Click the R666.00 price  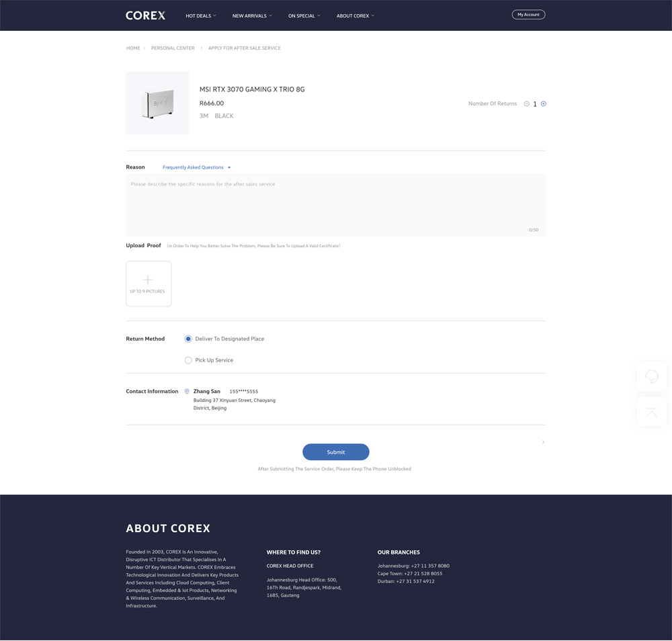click(212, 103)
